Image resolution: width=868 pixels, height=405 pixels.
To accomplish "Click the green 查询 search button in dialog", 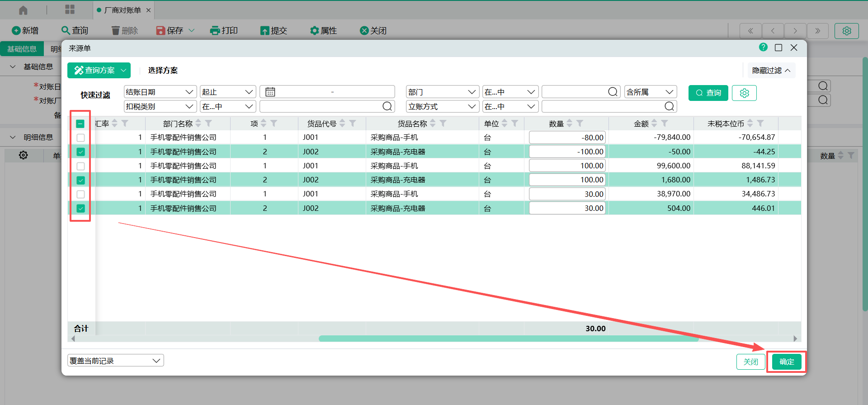I will click(x=708, y=93).
